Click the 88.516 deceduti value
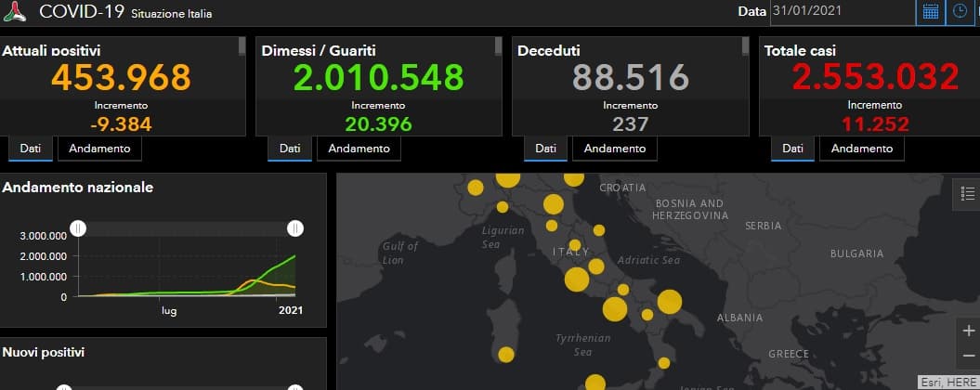The height and width of the screenshot is (390, 980). pos(630,77)
